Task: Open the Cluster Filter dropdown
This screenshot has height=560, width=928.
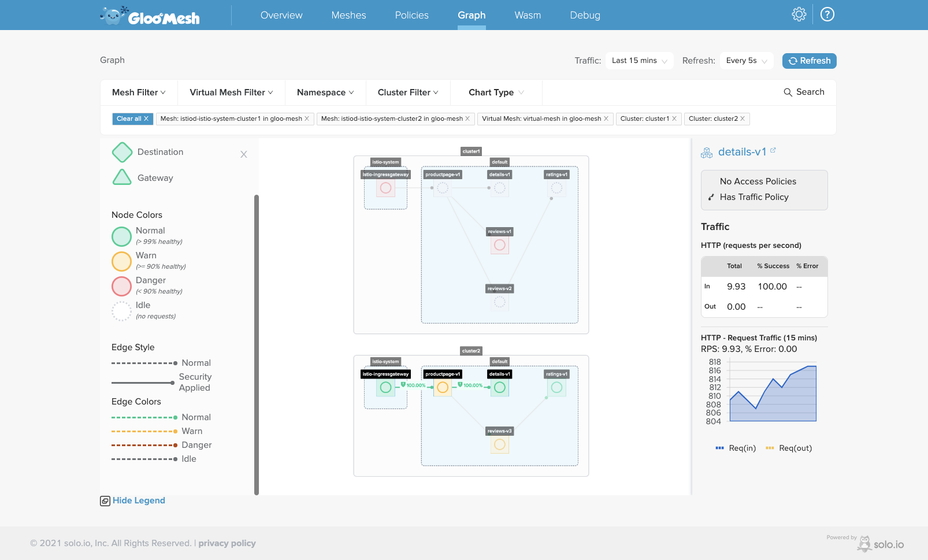Action: pos(408,92)
